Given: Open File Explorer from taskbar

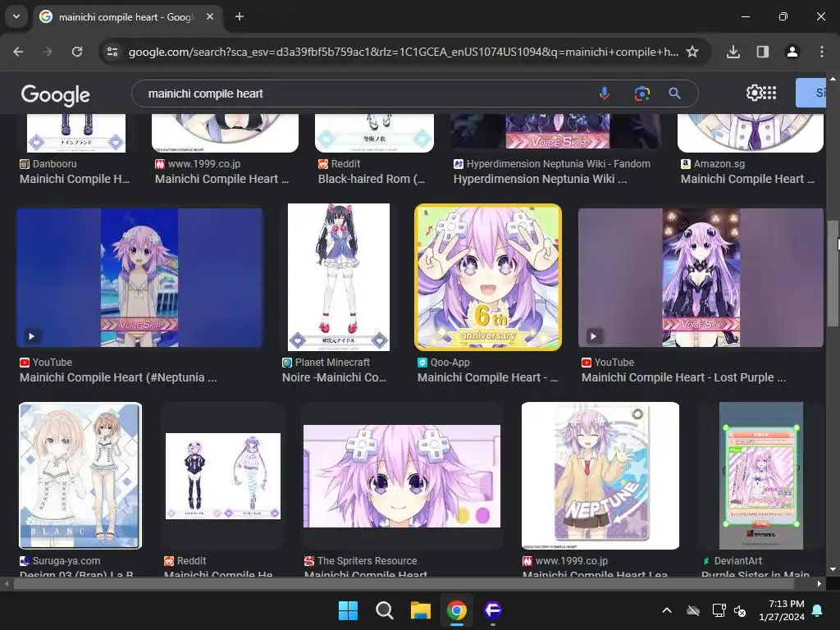Looking at the screenshot, I should pos(421,610).
